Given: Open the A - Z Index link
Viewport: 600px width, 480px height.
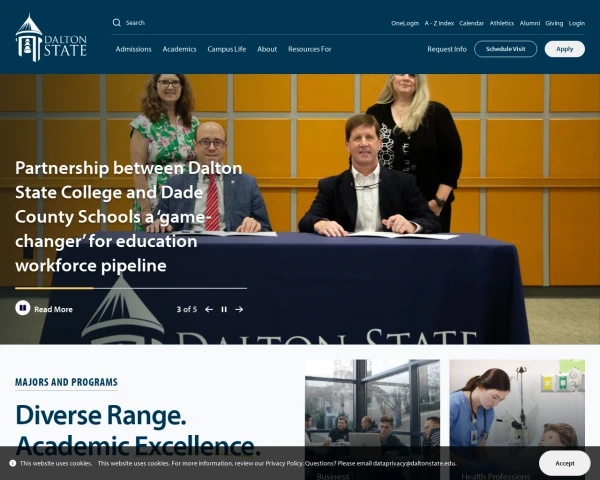Looking at the screenshot, I should (x=439, y=23).
